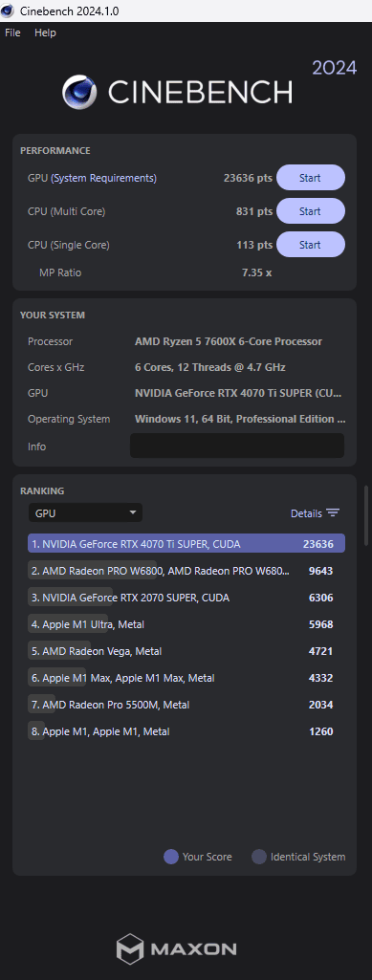Click the Info input field

coord(237,446)
